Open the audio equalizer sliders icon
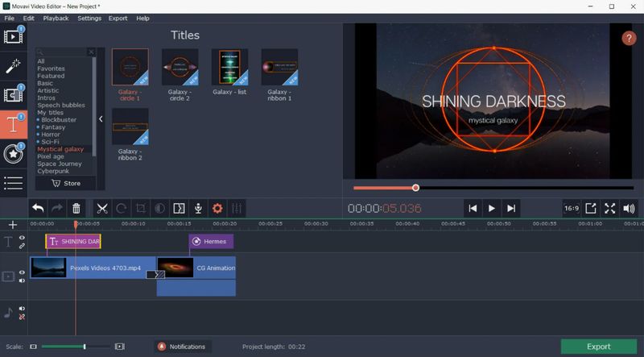This screenshot has width=644, height=357. 236,208
